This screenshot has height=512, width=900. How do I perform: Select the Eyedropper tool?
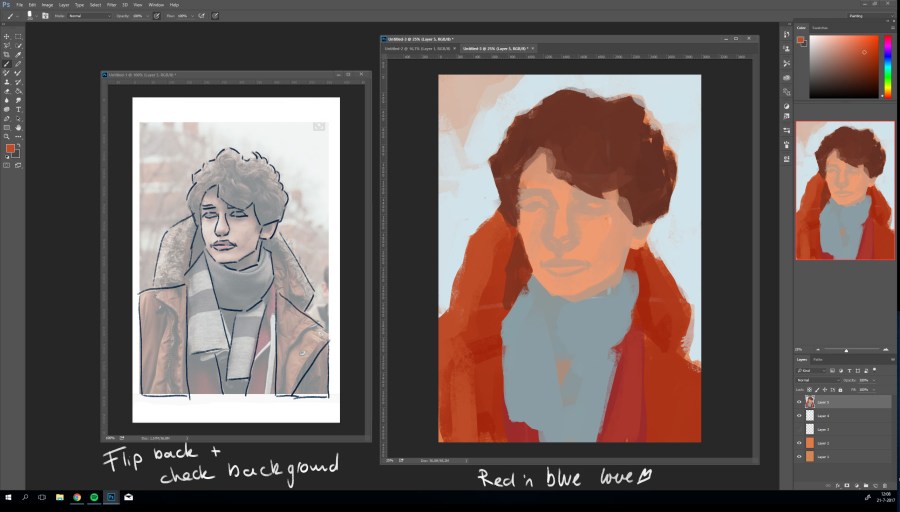[18, 54]
